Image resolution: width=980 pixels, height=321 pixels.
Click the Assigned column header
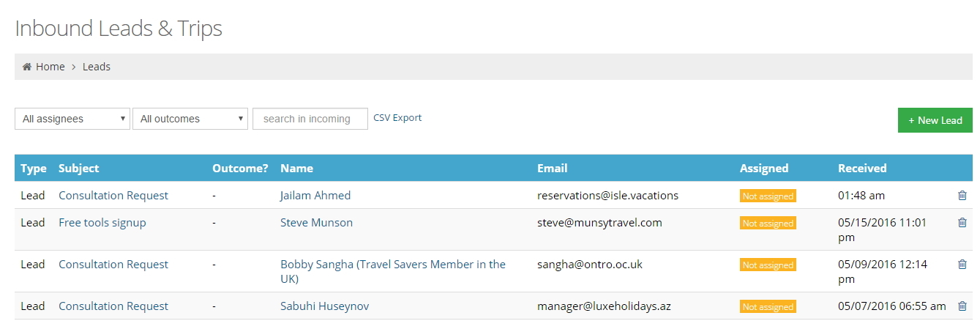click(x=764, y=168)
